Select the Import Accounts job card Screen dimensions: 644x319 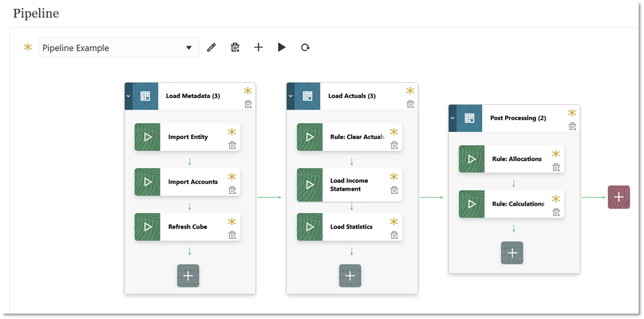tap(193, 182)
